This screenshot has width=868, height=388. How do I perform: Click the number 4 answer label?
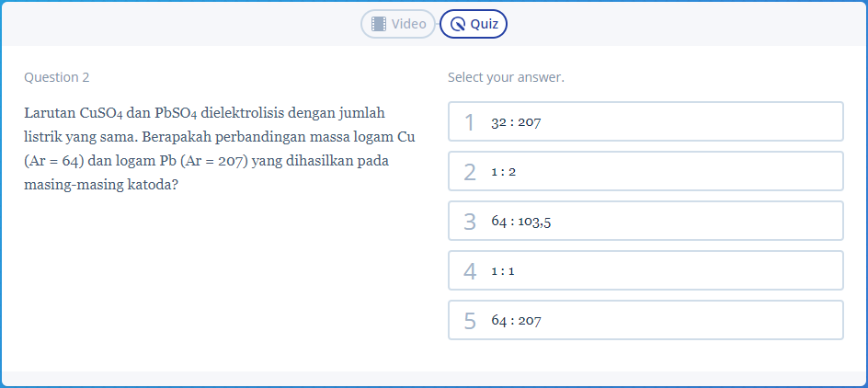coord(470,271)
